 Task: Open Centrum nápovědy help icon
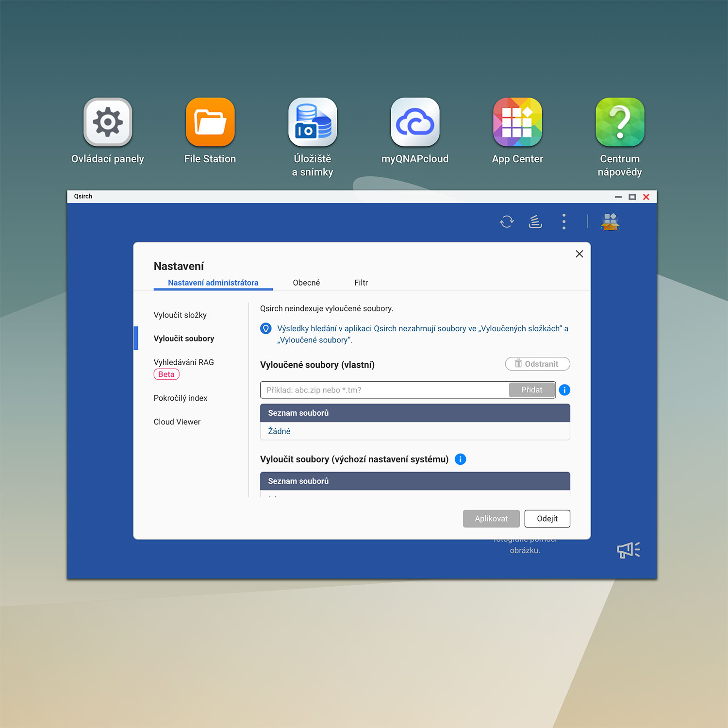point(620,122)
